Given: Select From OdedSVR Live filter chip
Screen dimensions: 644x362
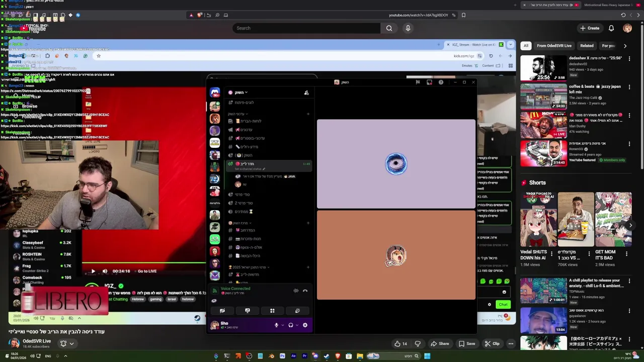Looking at the screenshot, I should (x=554, y=46).
